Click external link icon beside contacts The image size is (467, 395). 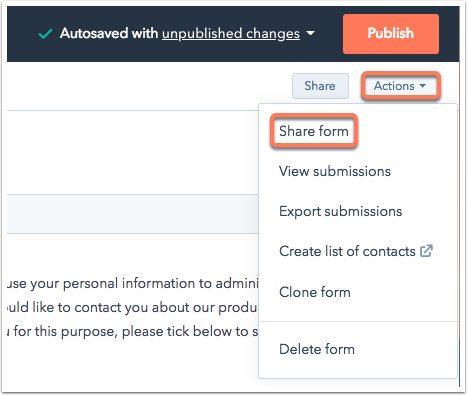tap(426, 251)
